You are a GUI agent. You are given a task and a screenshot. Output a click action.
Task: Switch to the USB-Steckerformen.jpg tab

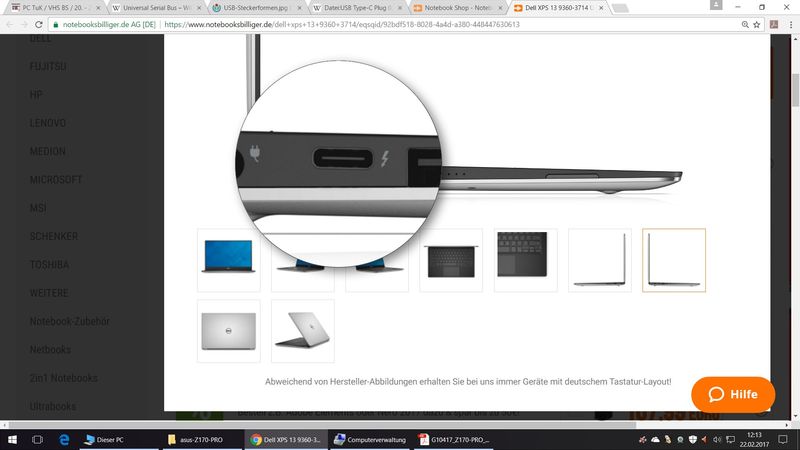[x=255, y=8]
